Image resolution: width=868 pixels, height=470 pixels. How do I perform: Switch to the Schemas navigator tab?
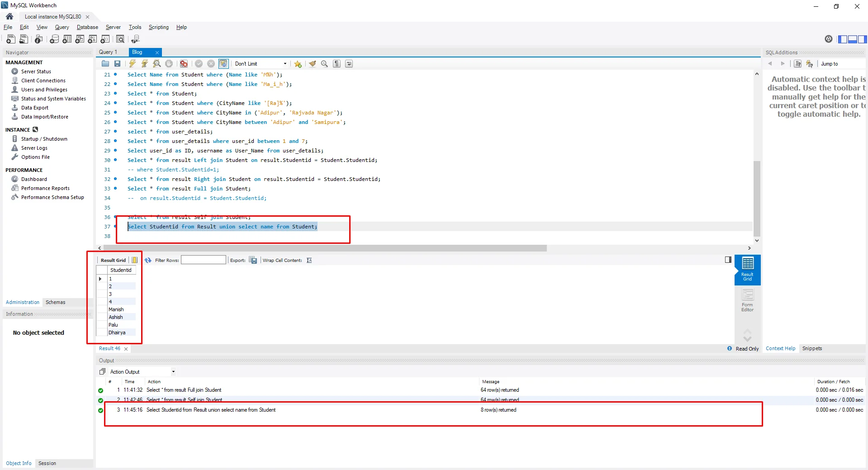click(55, 302)
